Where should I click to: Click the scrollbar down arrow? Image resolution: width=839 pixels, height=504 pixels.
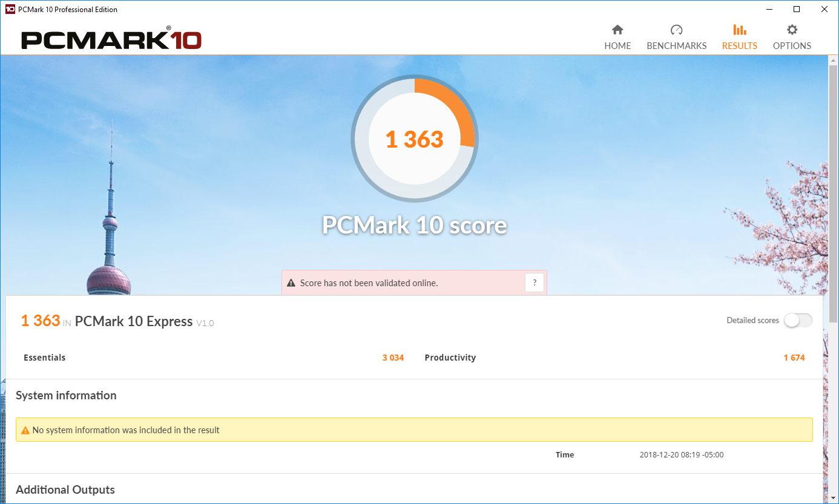click(833, 499)
